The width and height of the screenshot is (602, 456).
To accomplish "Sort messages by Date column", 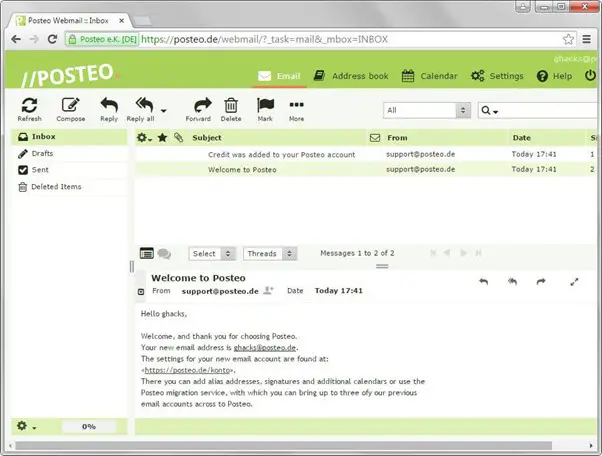I will pos(521,137).
